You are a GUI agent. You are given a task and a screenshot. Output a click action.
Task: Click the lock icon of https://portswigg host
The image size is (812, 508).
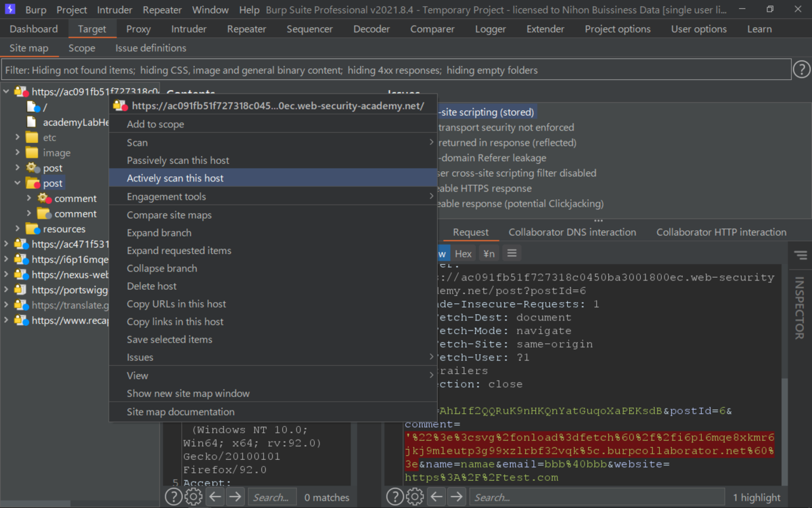[21, 290]
